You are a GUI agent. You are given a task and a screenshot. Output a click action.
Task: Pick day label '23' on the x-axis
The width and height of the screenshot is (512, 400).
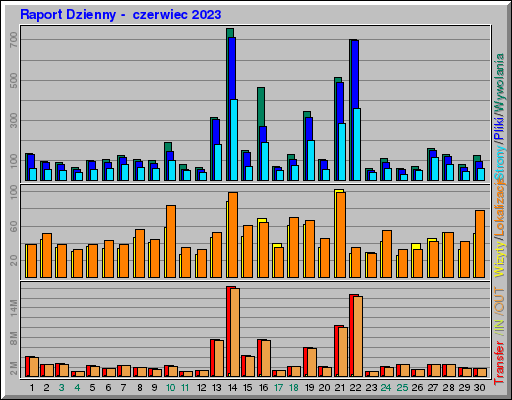(371, 388)
